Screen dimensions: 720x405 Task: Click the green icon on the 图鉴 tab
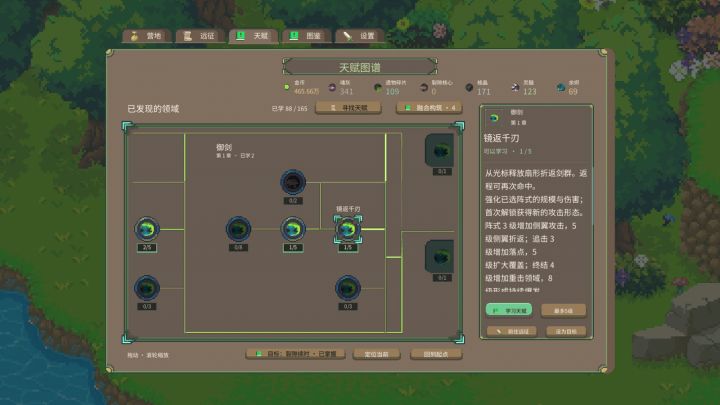click(x=294, y=36)
